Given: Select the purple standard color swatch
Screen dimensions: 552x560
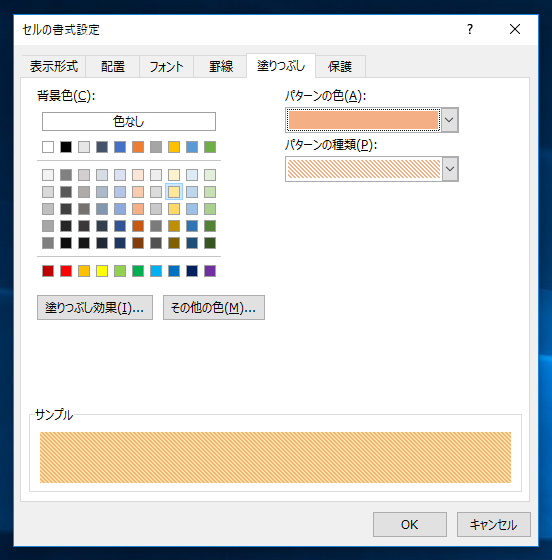Looking at the screenshot, I should (210, 271).
